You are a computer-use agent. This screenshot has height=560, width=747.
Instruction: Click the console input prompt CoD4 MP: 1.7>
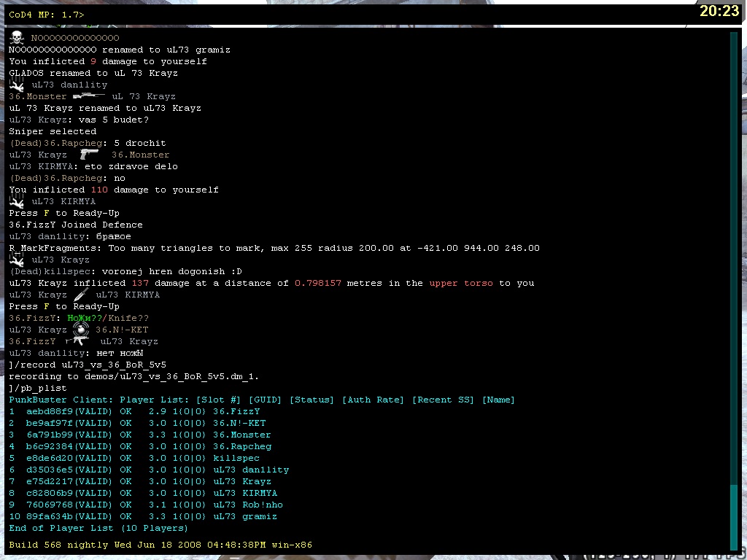click(47, 15)
